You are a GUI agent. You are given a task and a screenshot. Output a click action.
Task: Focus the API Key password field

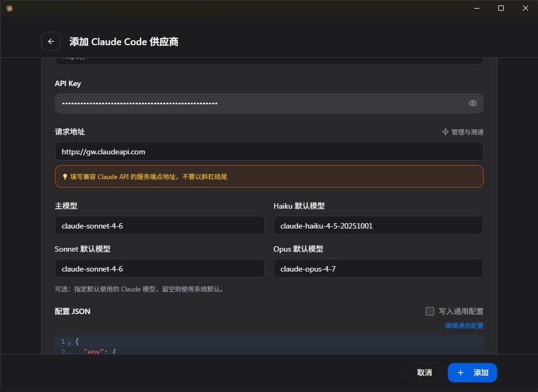click(x=269, y=103)
